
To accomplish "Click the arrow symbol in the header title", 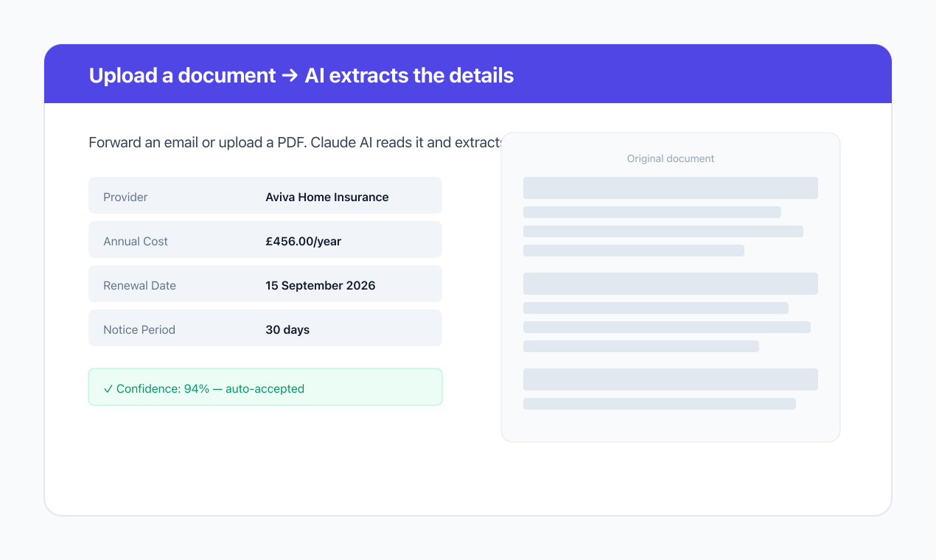I will (290, 75).
